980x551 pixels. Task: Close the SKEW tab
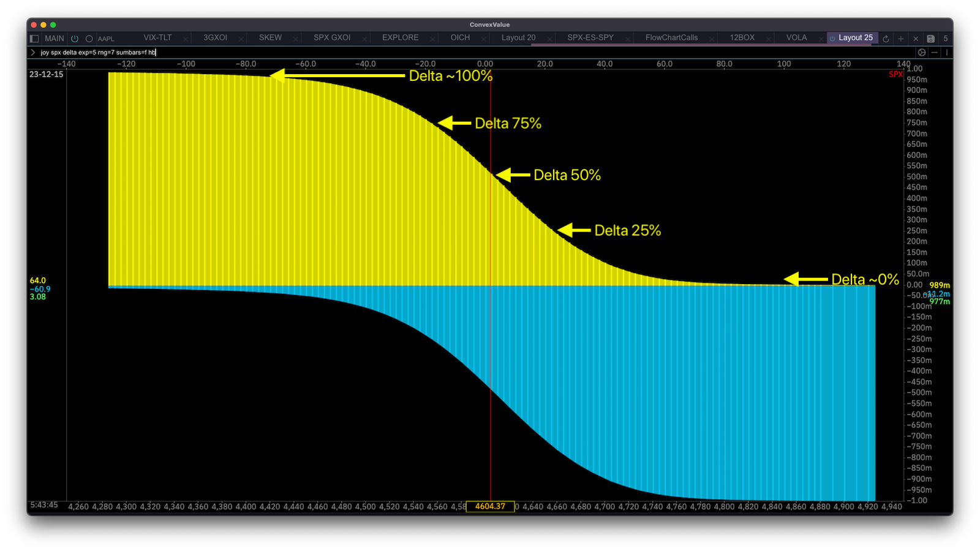pyautogui.click(x=295, y=39)
